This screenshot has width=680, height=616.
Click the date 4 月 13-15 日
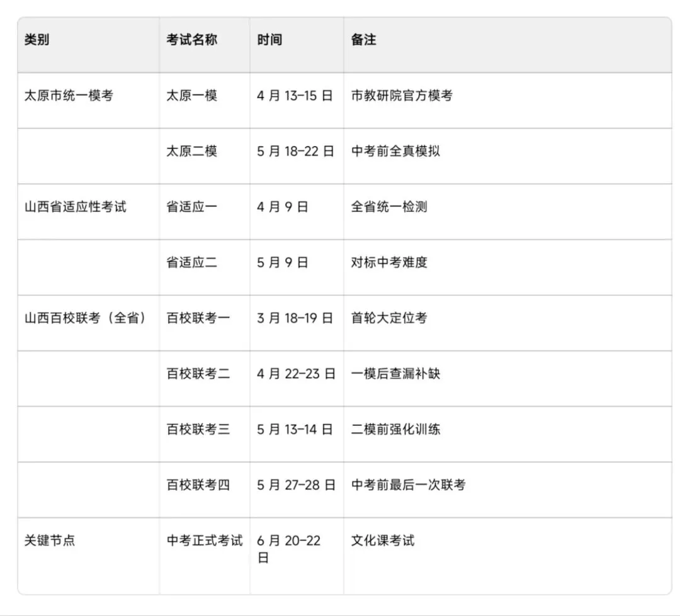[295, 96]
